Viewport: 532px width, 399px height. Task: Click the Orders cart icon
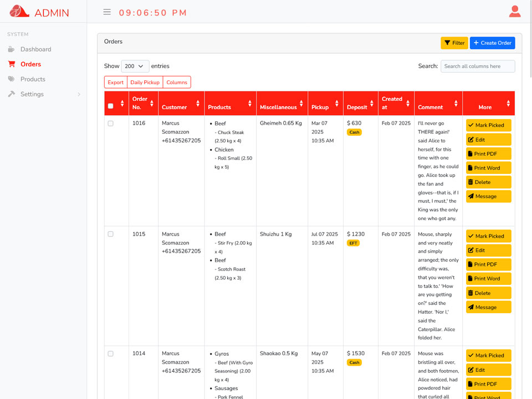[x=12, y=64]
